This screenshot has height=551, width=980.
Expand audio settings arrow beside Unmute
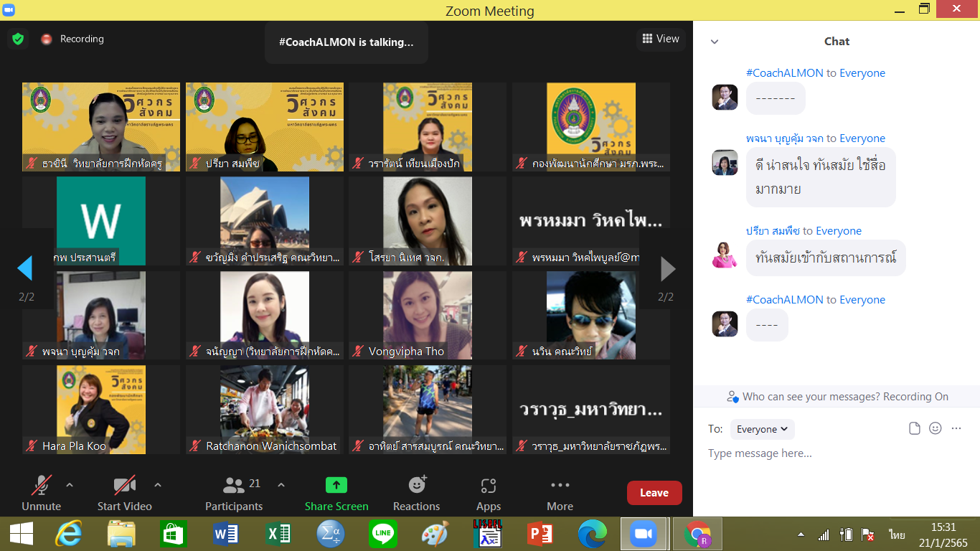tap(70, 485)
